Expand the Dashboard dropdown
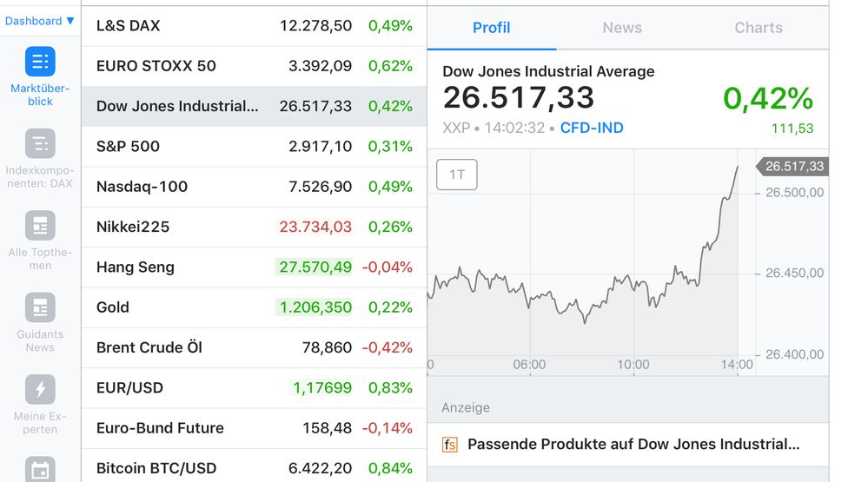The image size is (868, 482). click(40, 21)
